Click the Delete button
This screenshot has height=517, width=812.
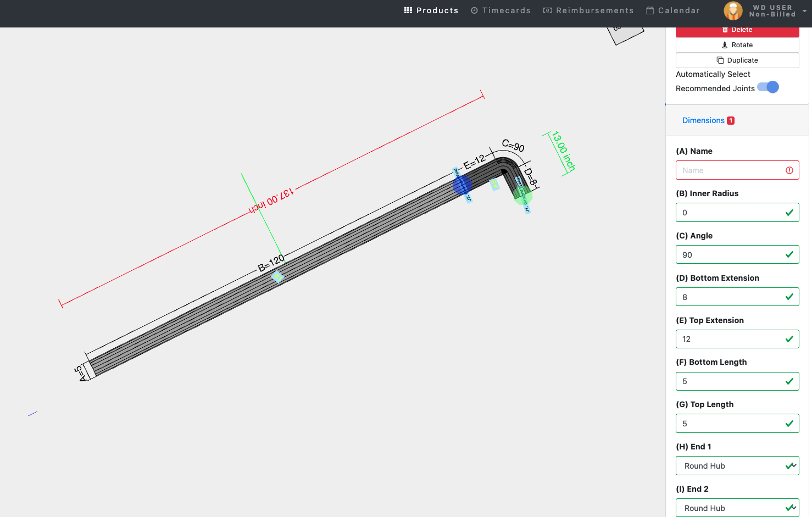point(737,30)
